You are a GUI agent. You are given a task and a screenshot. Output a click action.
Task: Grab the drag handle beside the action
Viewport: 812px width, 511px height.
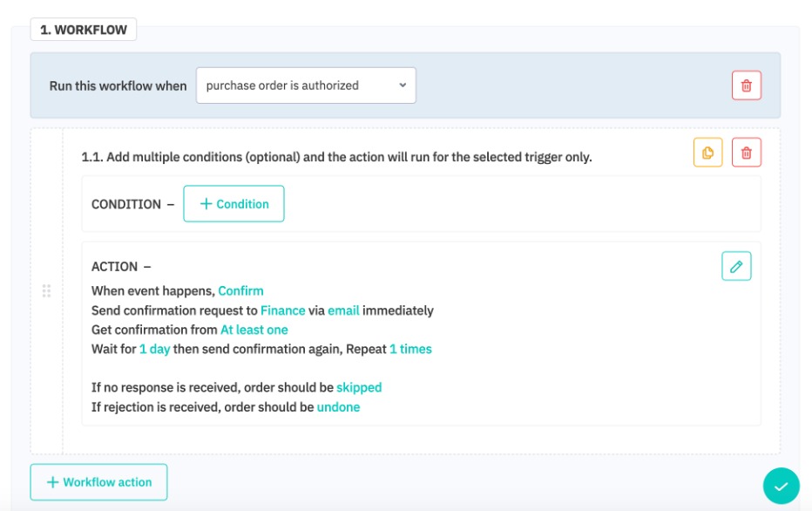(x=46, y=290)
